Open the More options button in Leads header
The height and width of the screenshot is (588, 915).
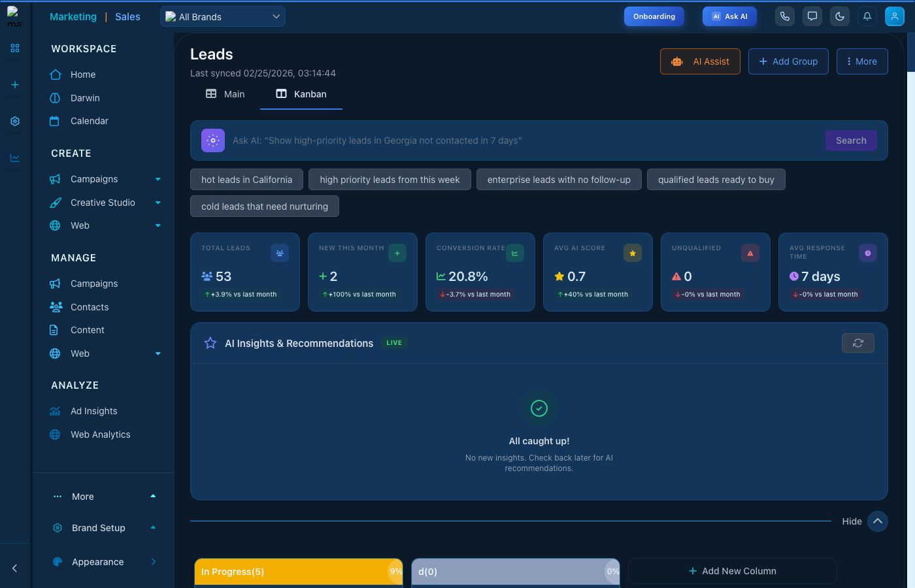(x=862, y=61)
